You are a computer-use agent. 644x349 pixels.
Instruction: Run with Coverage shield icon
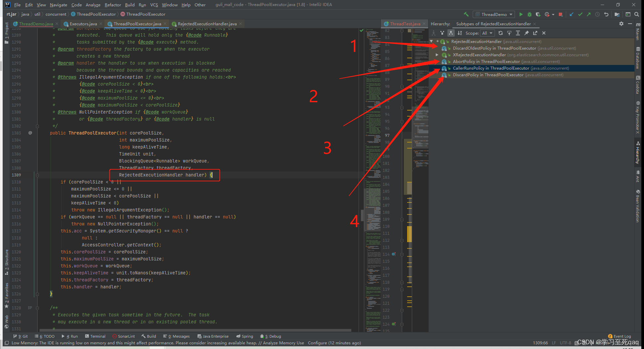click(x=538, y=14)
